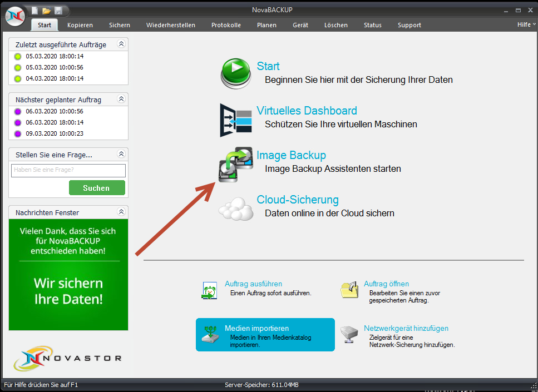Switch to the Sichern tab
Image resolution: width=538 pixels, height=392 pixels.
pos(120,25)
